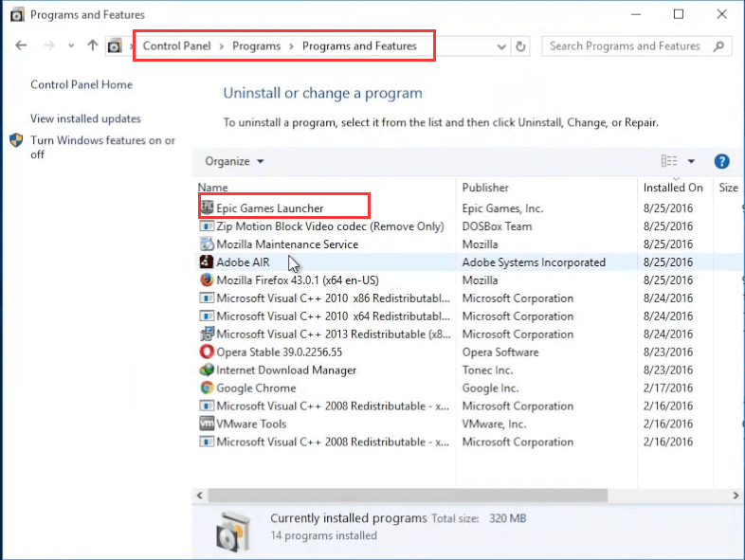Go up one level with Up arrow
Image resolution: width=745 pixels, height=560 pixels.
tap(92, 45)
